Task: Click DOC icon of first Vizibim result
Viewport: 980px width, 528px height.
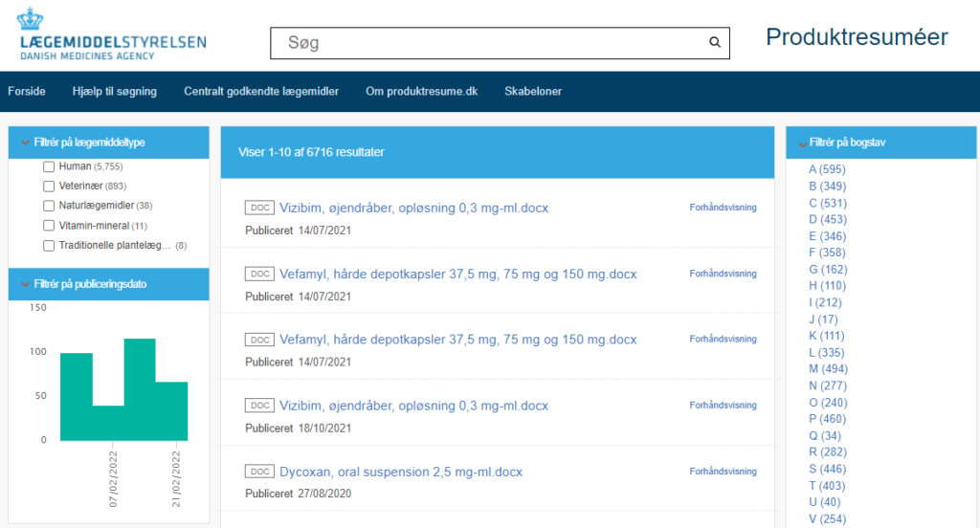Action: [258, 208]
